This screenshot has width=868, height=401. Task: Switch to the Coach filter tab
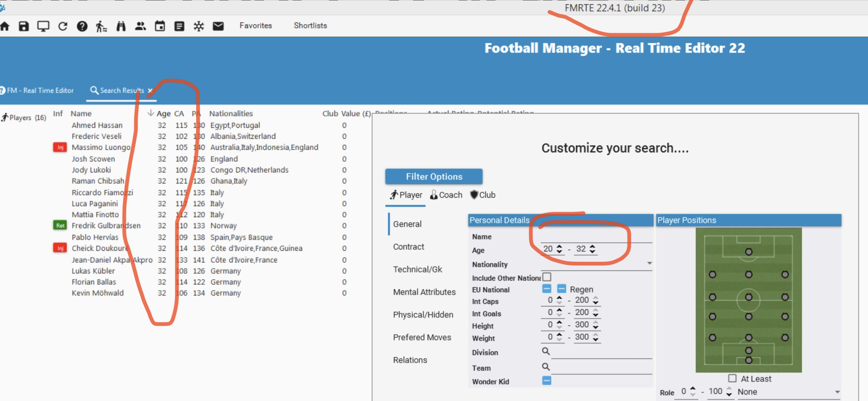coord(446,195)
